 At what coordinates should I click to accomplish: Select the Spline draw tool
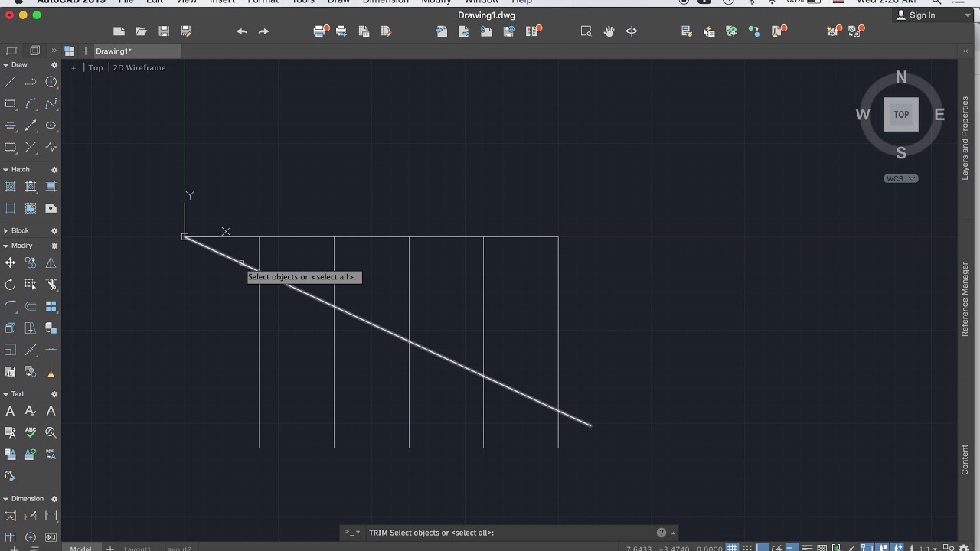click(51, 104)
